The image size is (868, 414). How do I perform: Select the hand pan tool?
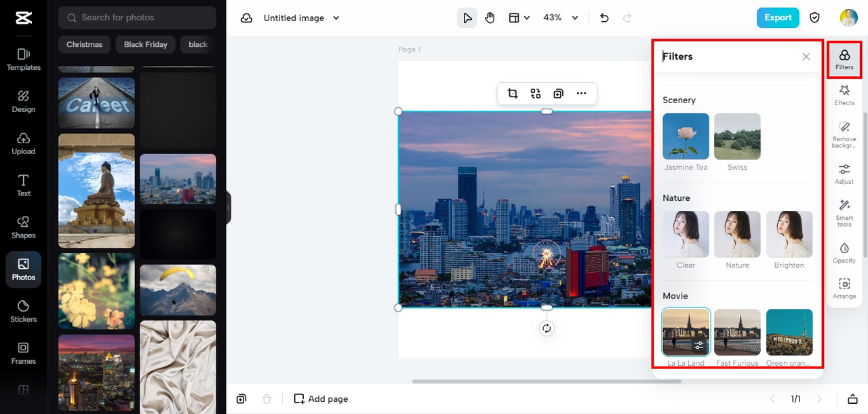490,18
